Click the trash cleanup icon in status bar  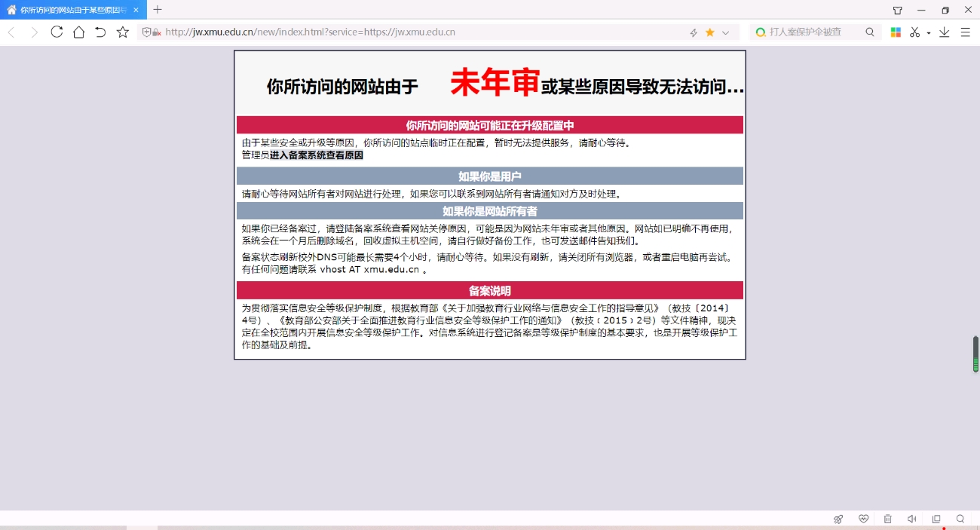(887, 519)
